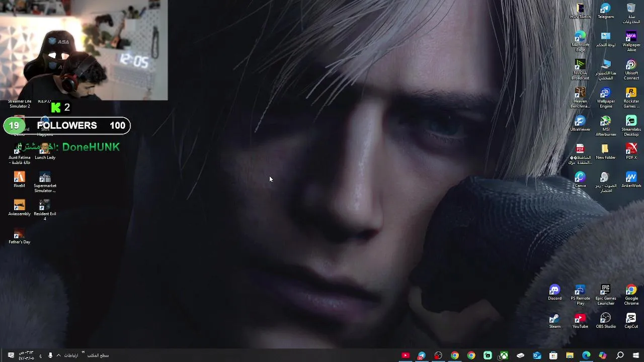Screen dimensions: 644x362
Task: Open the Supermarket Simulator shortcut
Action: click(x=45, y=182)
